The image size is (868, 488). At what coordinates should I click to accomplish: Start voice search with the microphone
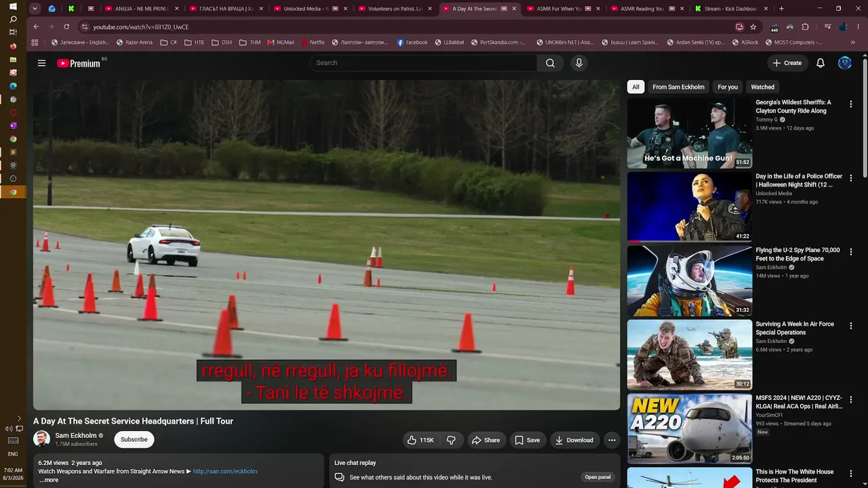click(578, 63)
